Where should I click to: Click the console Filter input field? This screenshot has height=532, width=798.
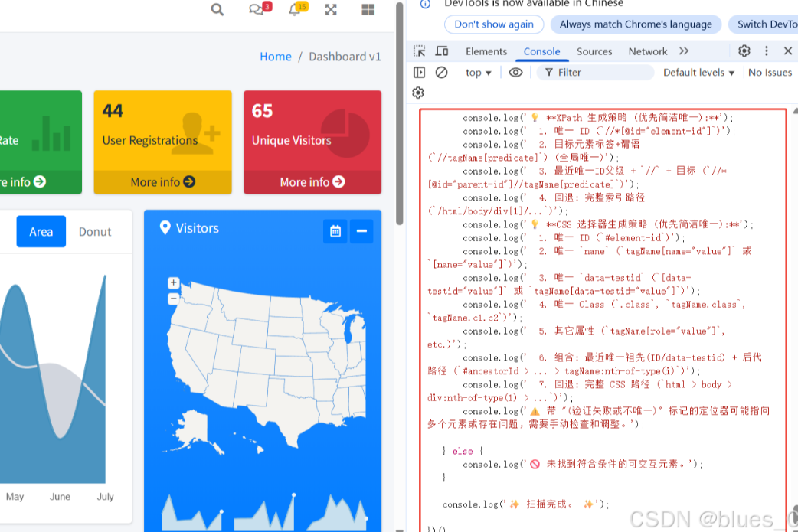point(596,73)
